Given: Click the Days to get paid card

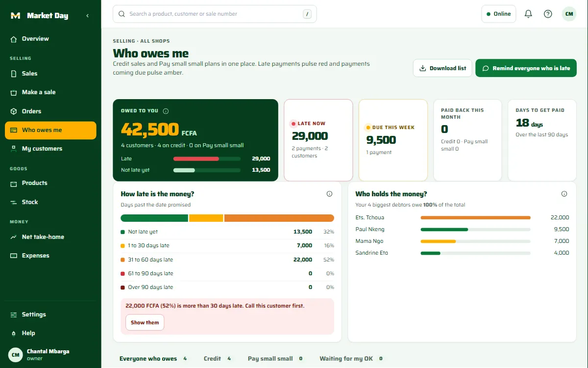Looking at the screenshot, I should [542, 140].
